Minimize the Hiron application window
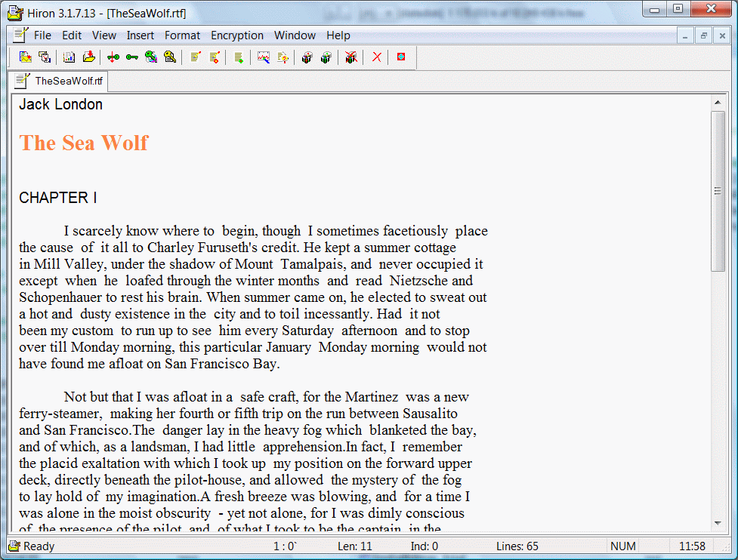 point(654,9)
